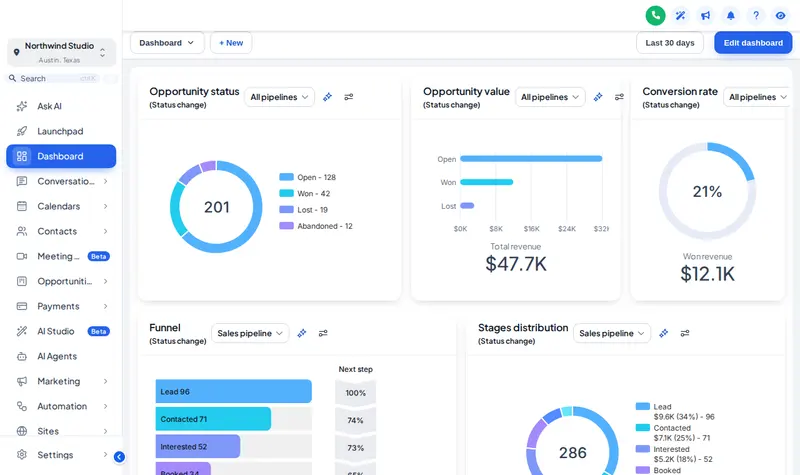Click the Open - 128 legend swatch
The width and height of the screenshot is (800, 475).
286,177
